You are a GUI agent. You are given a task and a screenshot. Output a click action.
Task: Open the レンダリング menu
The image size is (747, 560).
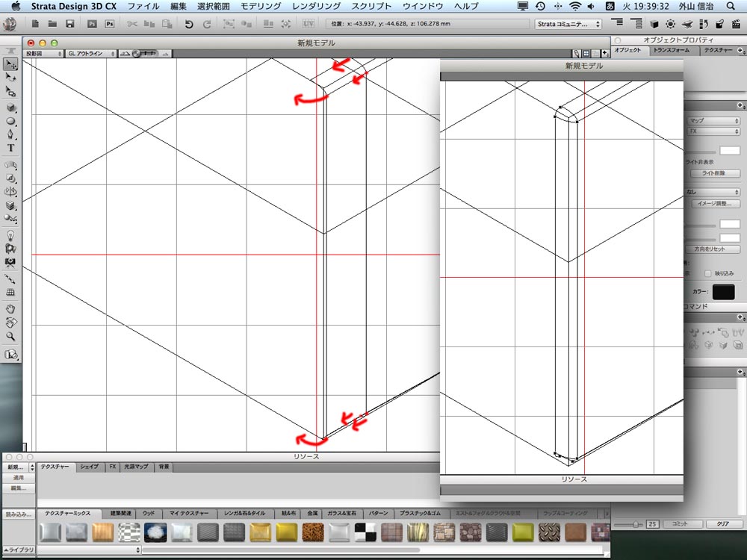316,6
